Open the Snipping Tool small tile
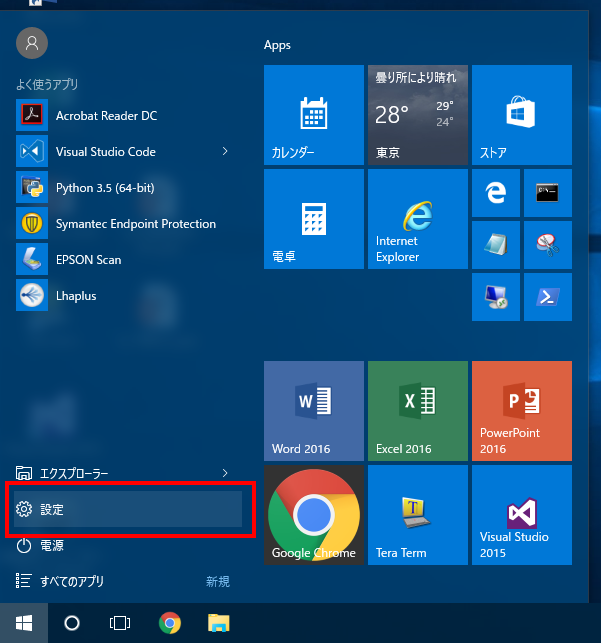The image size is (601, 643). point(548,245)
